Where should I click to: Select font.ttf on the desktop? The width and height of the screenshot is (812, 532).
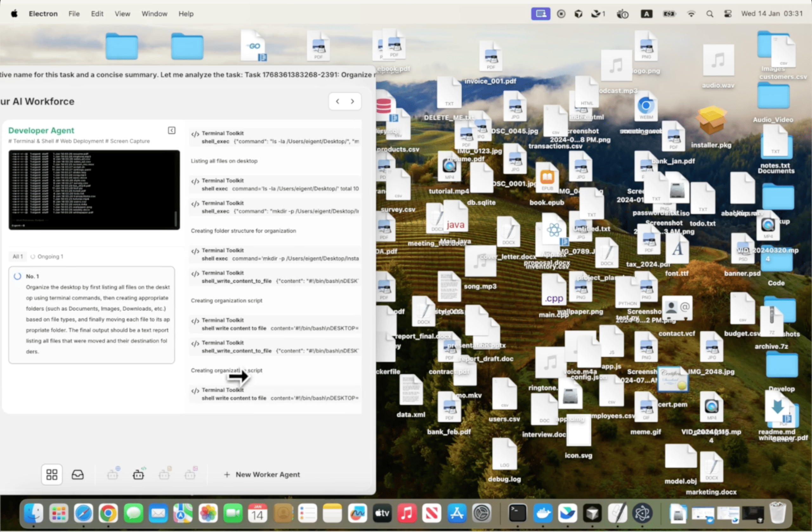pos(677,255)
